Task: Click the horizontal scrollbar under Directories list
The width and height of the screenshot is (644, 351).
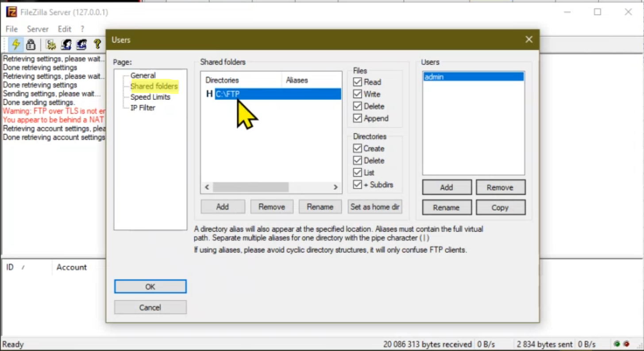Action: point(250,187)
